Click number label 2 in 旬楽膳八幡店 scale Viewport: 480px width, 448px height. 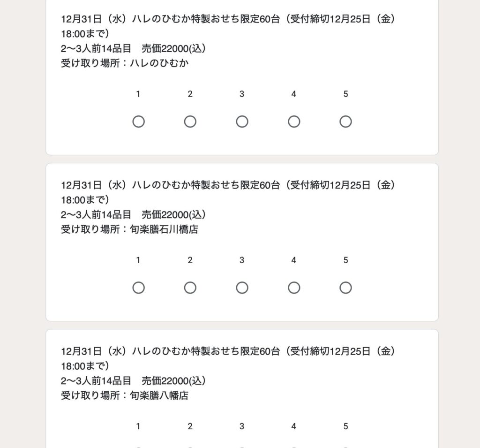190,426
